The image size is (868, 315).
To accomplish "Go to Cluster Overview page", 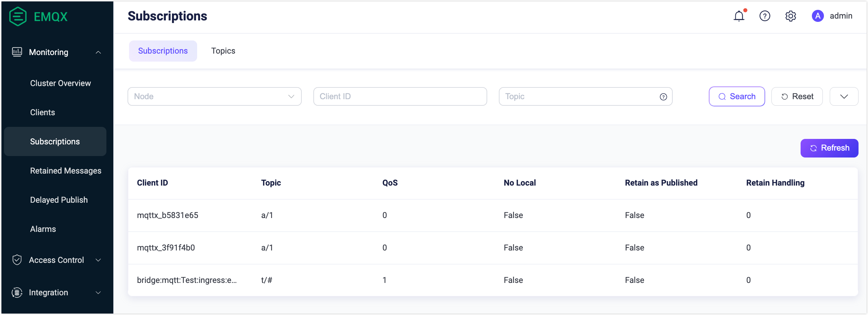I will pyautogui.click(x=60, y=83).
